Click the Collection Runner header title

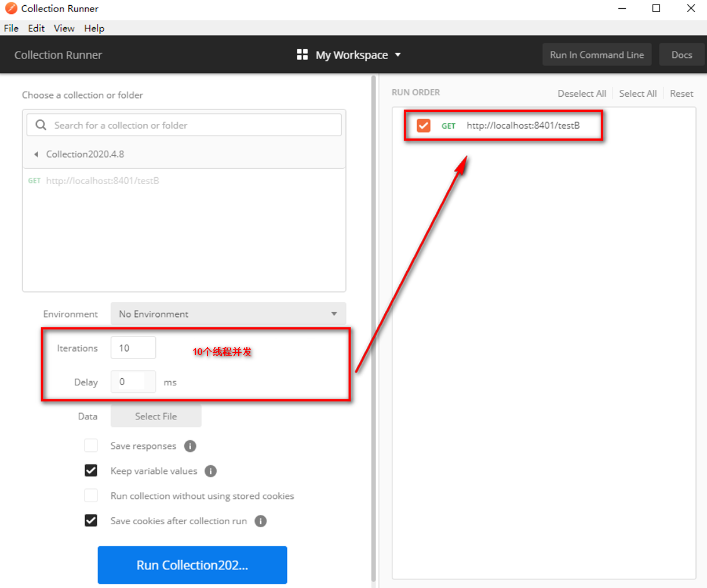tap(58, 54)
